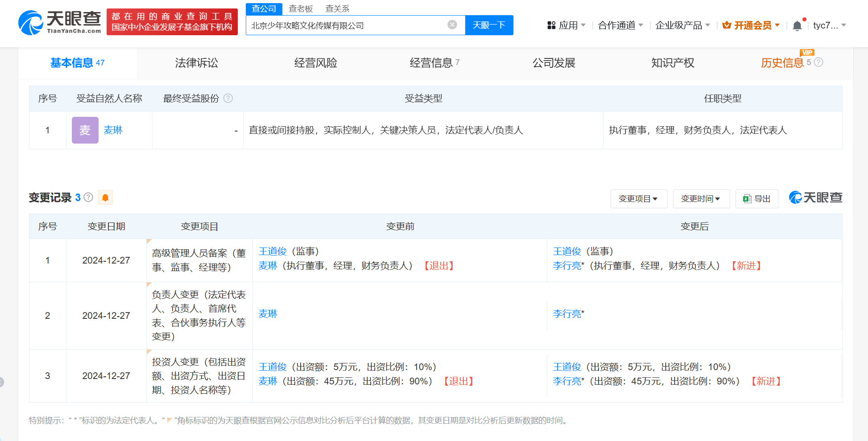The width and height of the screenshot is (868, 441).
Task: Expand the 合作通道 dropdown
Action: click(x=620, y=25)
